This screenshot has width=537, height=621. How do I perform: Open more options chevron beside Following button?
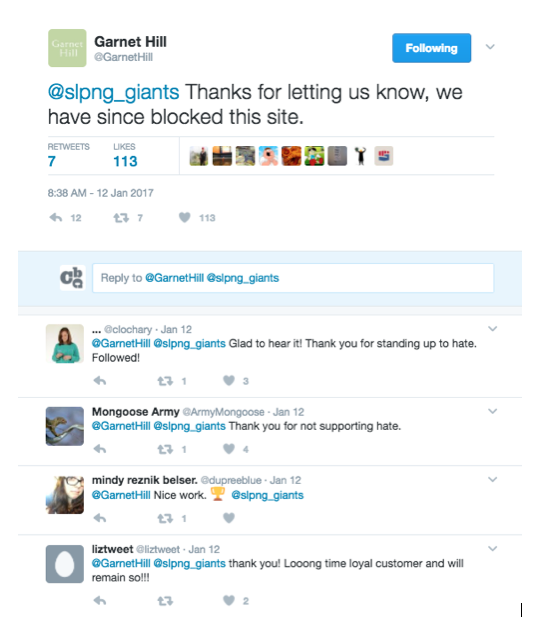490,47
